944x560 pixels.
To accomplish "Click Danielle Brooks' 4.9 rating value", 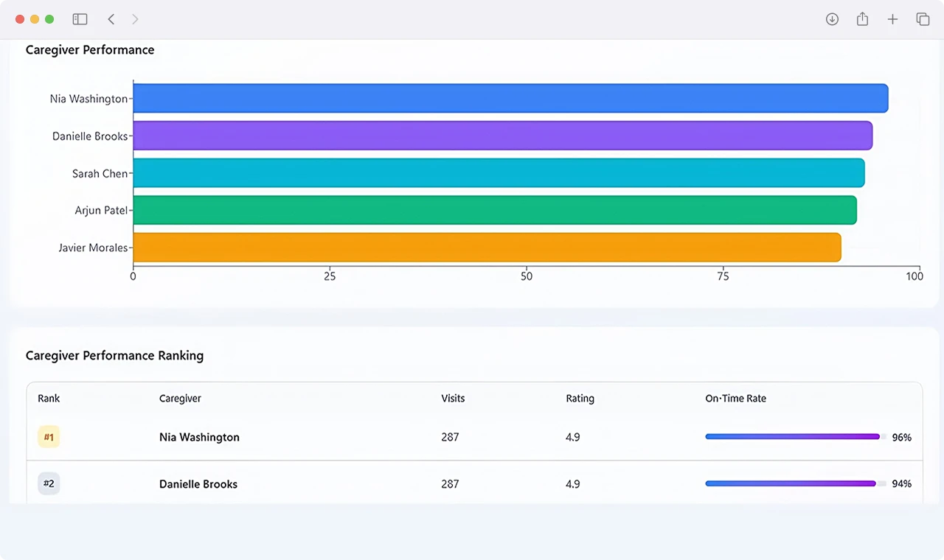I will click(x=573, y=484).
